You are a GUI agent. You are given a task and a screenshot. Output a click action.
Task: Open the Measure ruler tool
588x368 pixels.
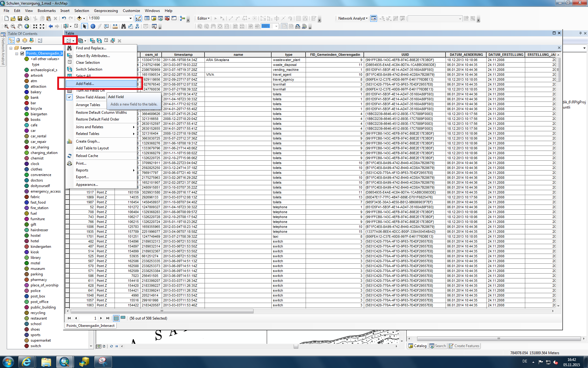coord(115,26)
